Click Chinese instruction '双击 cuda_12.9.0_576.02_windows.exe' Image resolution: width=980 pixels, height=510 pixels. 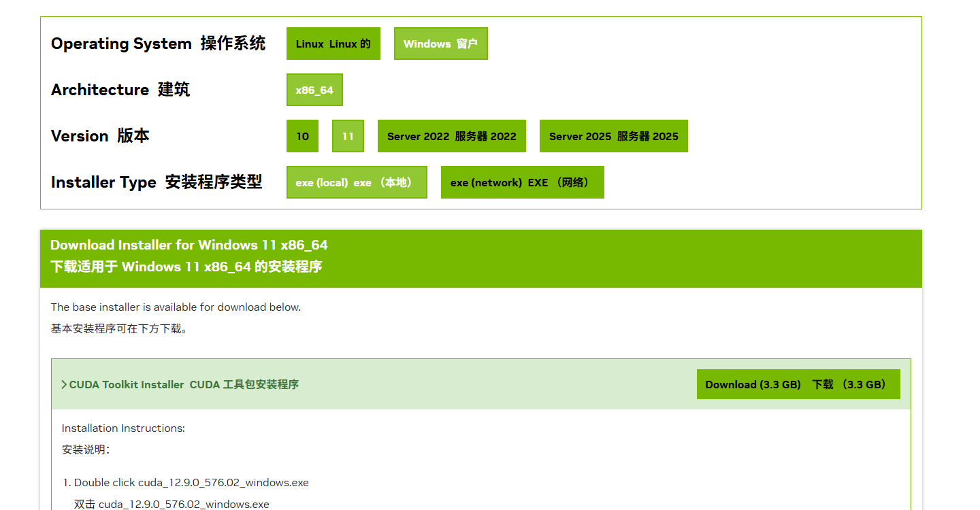[x=171, y=505]
